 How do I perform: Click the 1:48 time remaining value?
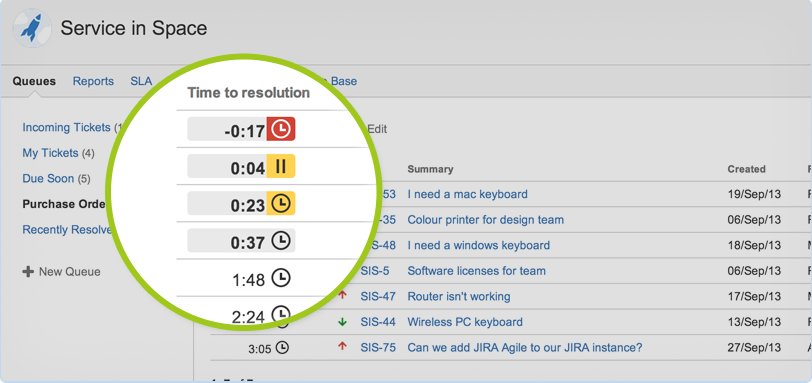pos(249,281)
